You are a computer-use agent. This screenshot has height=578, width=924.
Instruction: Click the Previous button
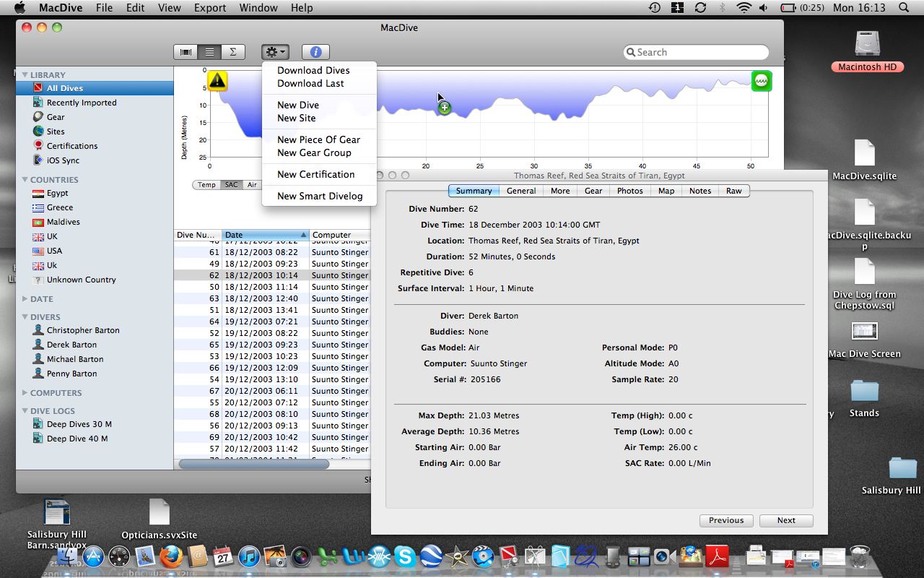pos(725,520)
